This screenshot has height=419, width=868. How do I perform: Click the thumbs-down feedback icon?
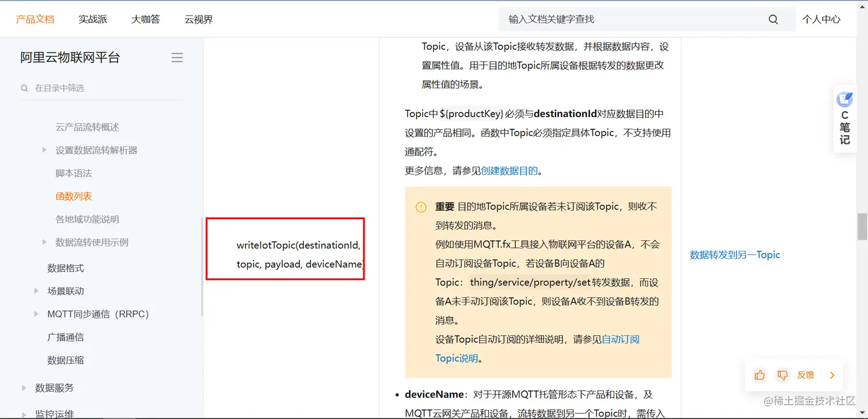click(782, 375)
